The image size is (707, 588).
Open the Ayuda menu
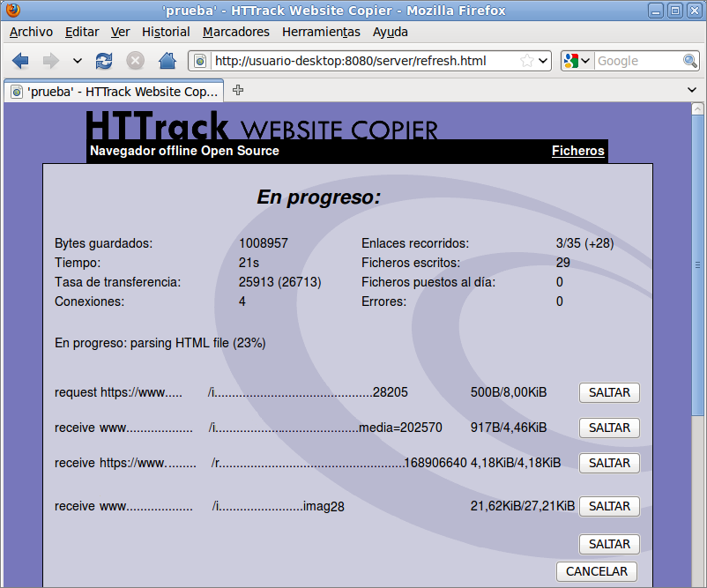pos(390,32)
